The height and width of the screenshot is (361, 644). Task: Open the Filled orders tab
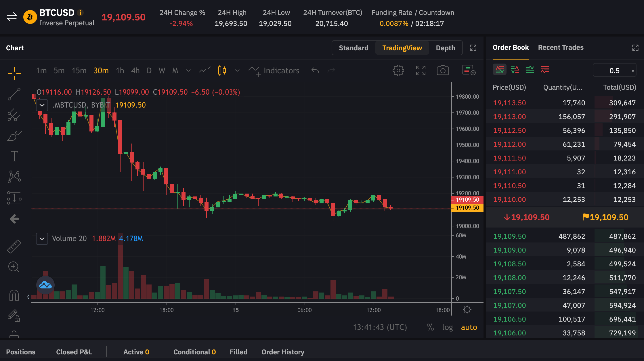238,352
